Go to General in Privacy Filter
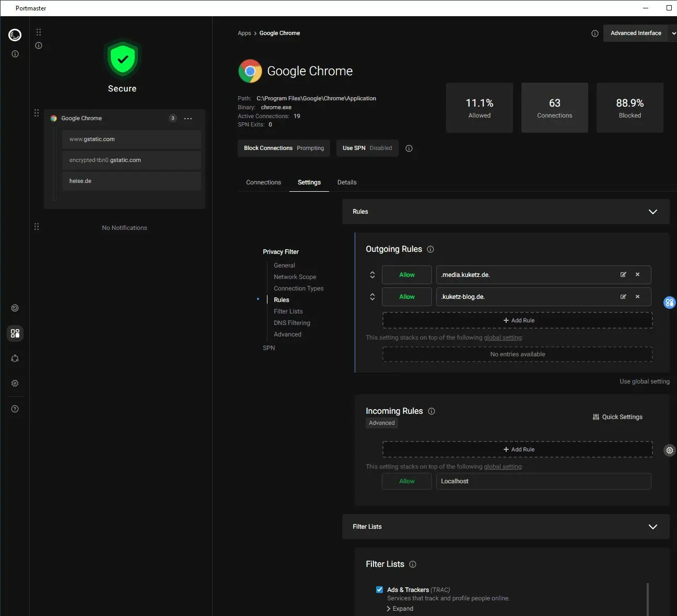The width and height of the screenshot is (677, 616). click(x=285, y=265)
